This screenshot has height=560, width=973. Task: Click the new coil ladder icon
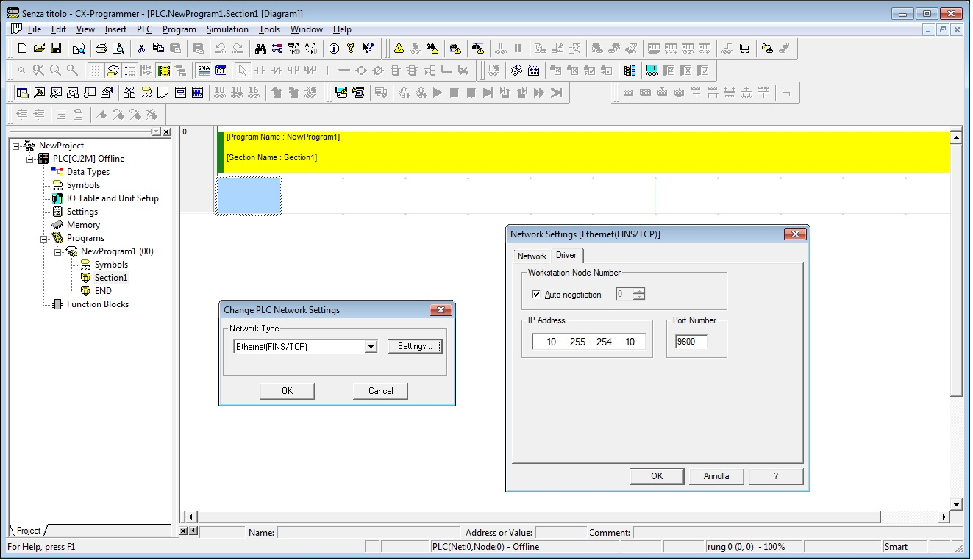pos(361,71)
